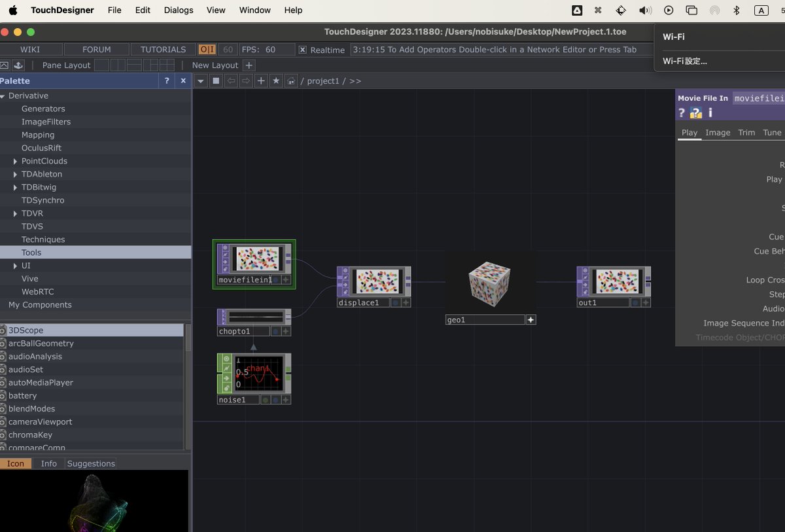Viewport: 785px width, 532px height.
Task: Select My Components in palette
Action: [x=40, y=305]
